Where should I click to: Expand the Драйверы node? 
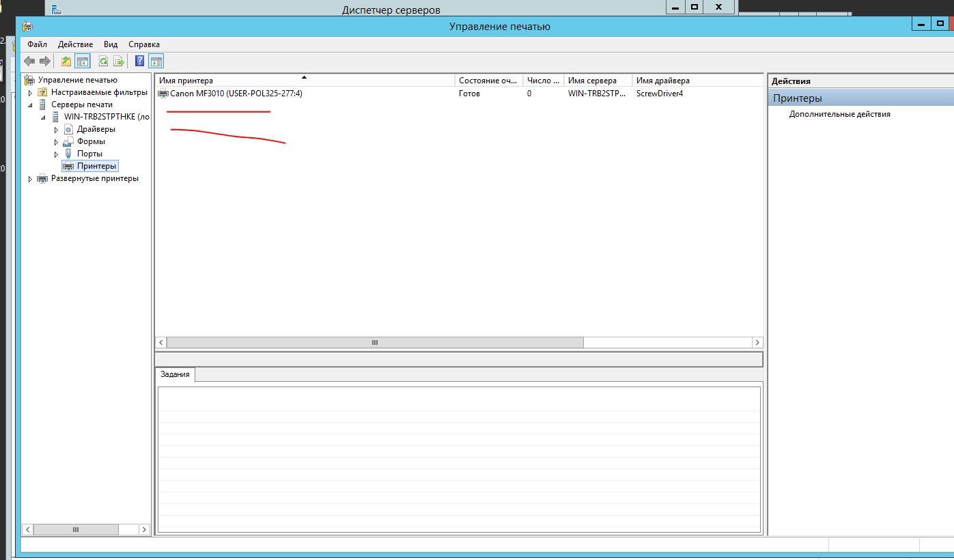[57, 129]
